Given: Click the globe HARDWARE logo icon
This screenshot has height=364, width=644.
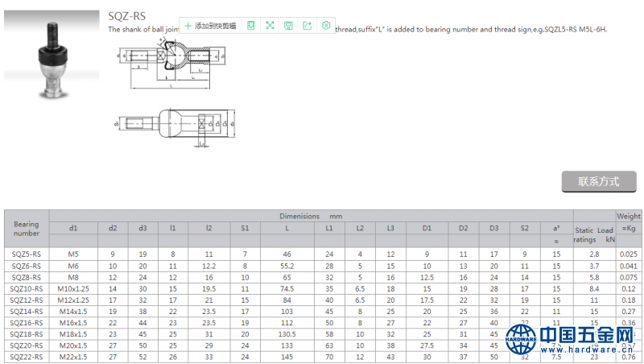Looking at the screenshot, I should [x=520, y=339].
